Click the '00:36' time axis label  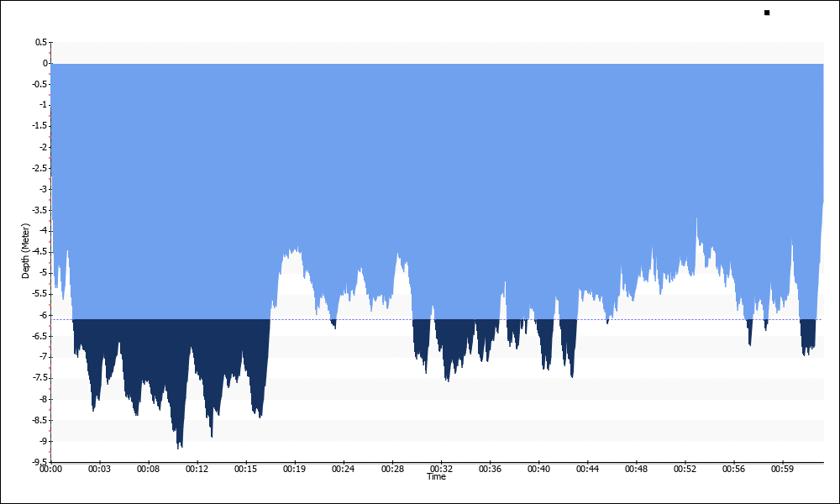click(x=491, y=470)
